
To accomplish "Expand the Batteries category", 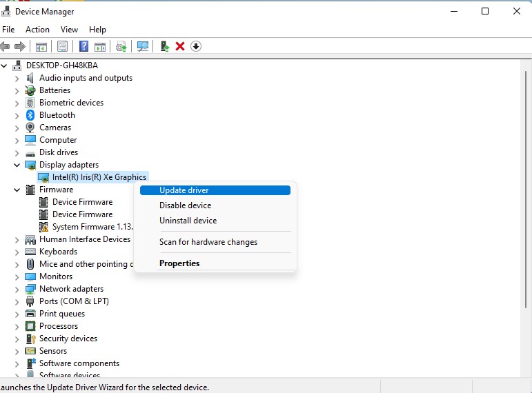I will (x=17, y=91).
